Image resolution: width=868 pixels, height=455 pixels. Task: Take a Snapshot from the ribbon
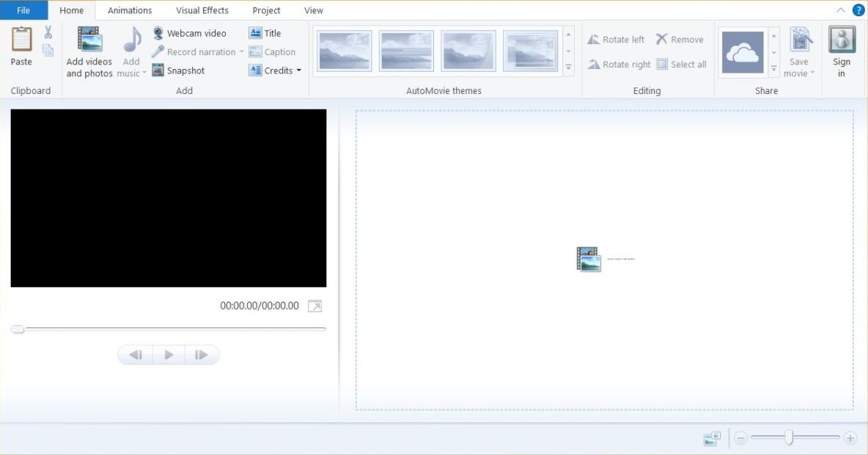pyautogui.click(x=178, y=70)
